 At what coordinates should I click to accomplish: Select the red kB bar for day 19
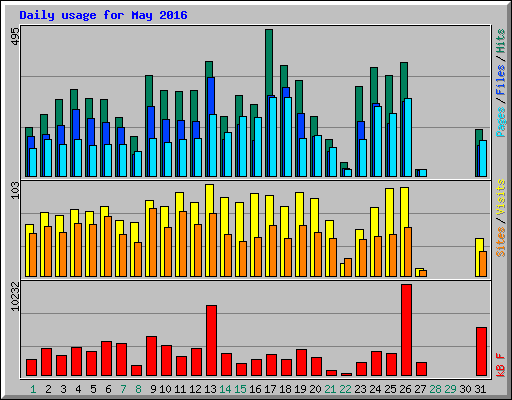click(x=302, y=363)
